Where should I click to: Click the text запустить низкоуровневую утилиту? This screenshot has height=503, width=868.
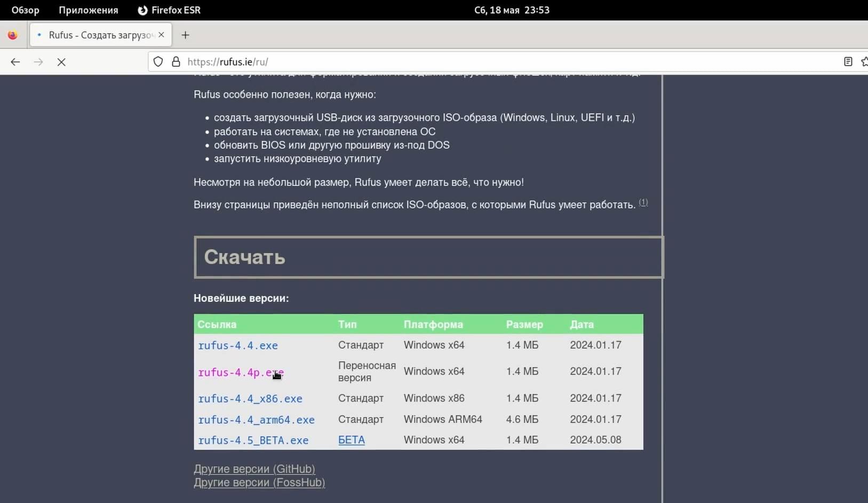(298, 159)
